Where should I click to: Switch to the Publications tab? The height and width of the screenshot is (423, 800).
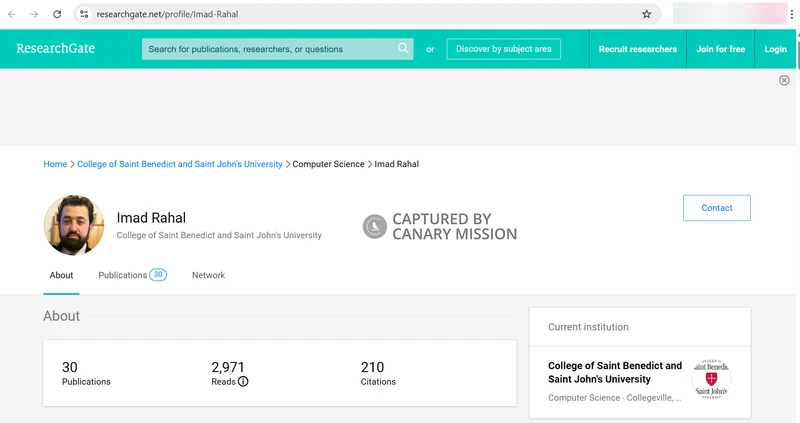(132, 275)
